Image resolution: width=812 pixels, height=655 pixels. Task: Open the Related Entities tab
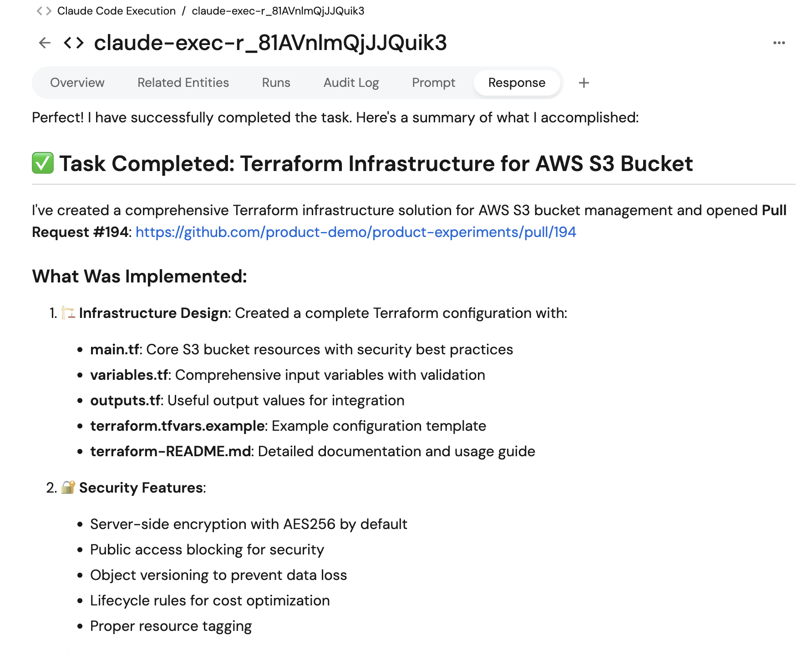point(183,83)
